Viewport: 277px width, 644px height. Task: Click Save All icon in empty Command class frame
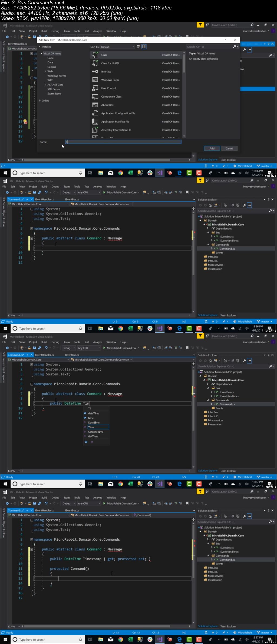click(x=39, y=192)
